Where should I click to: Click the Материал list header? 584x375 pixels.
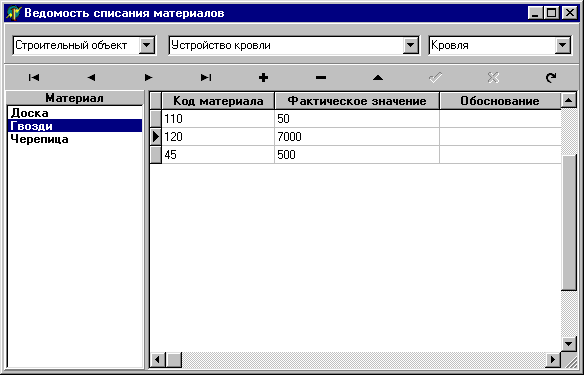(x=75, y=98)
